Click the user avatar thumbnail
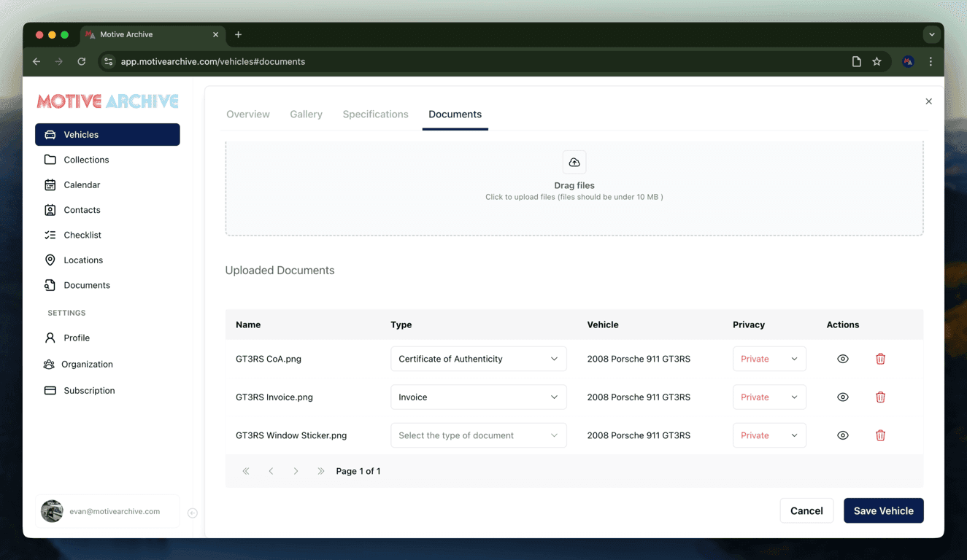 click(x=52, y=512)
